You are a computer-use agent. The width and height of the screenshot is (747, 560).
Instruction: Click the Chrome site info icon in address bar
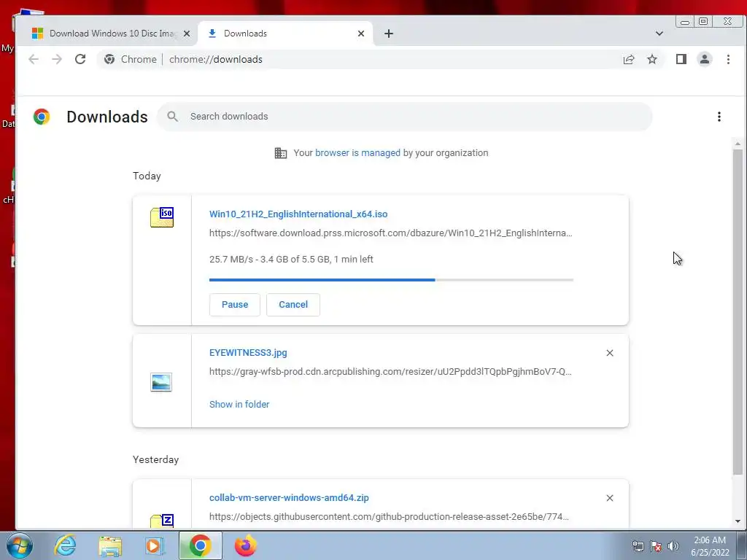(109, 59)
